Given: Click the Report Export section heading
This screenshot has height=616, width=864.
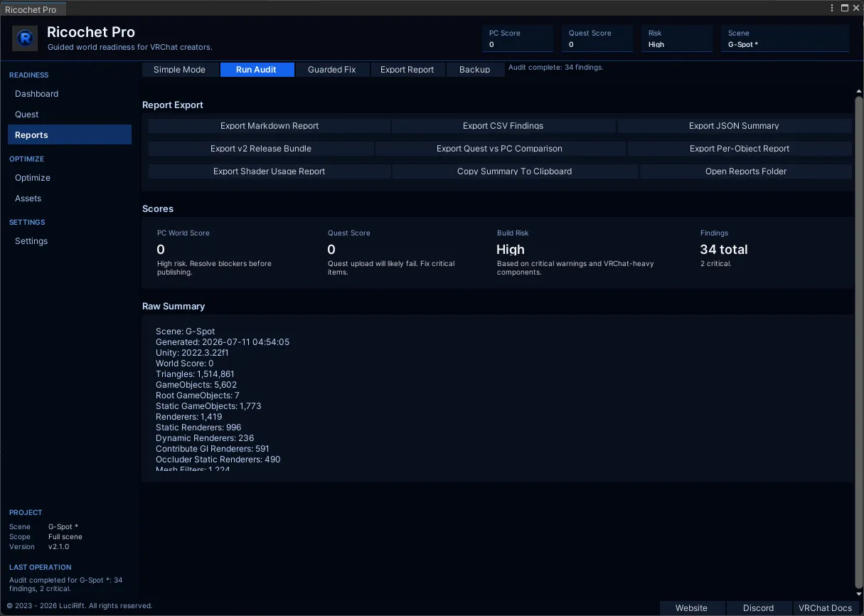Looking at the screenshot, I should (173, 105).
